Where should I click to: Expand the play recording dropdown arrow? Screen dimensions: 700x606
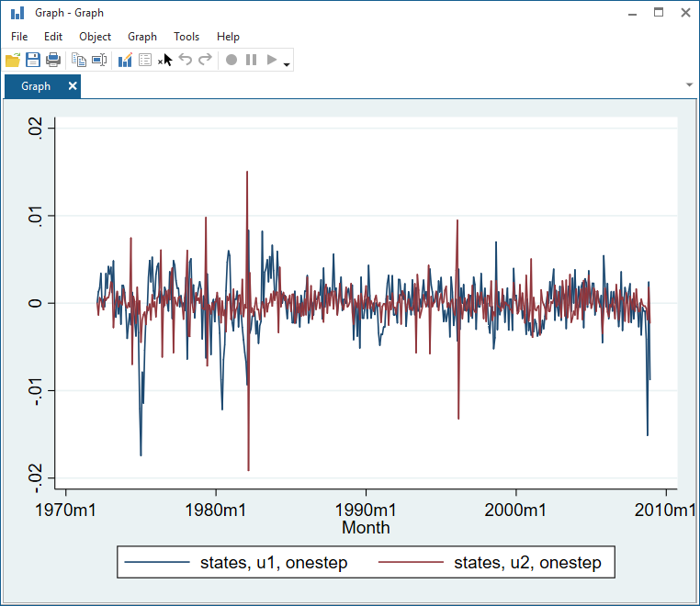[287, 64]
